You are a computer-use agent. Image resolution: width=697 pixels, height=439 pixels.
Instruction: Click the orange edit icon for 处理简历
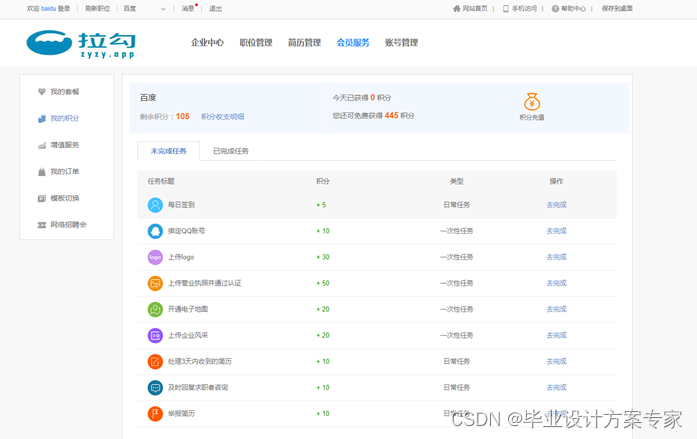click(155, 361)
